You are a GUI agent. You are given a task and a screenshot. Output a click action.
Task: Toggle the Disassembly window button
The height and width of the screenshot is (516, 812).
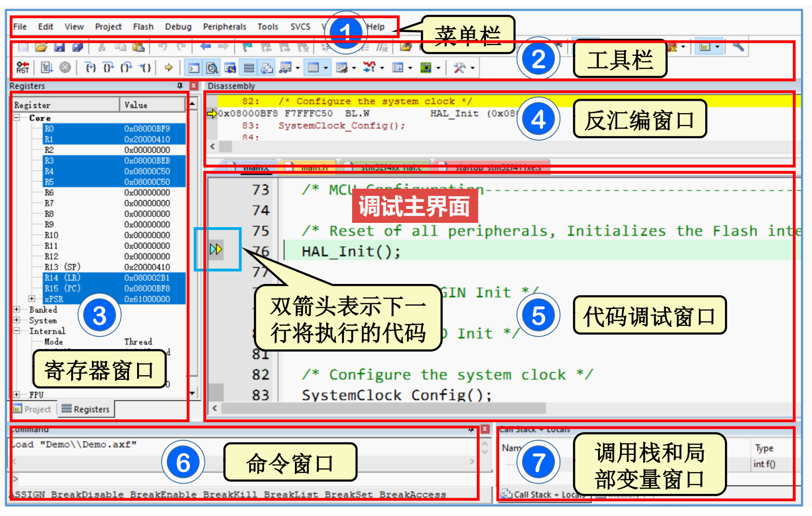212,68
